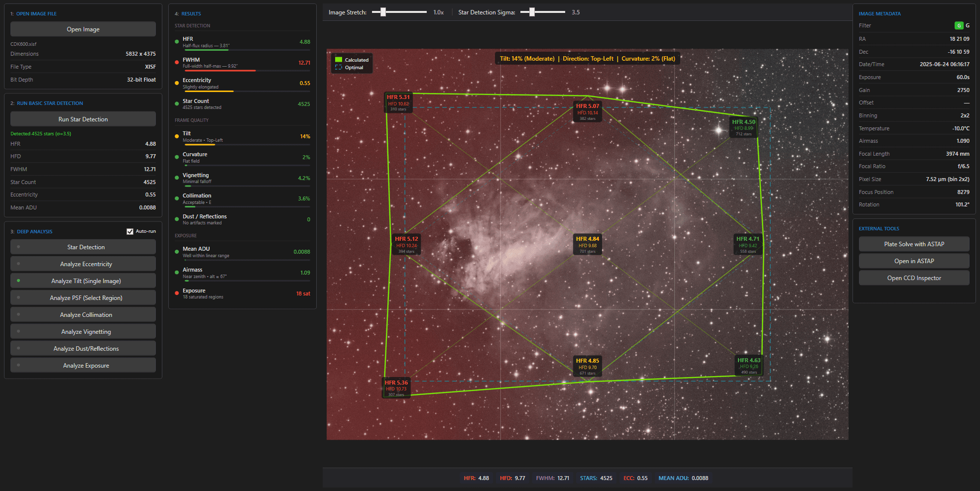Adjust the Star Detection Sigma slider
This screenshot has height=491, width=980.
point(532,12)
